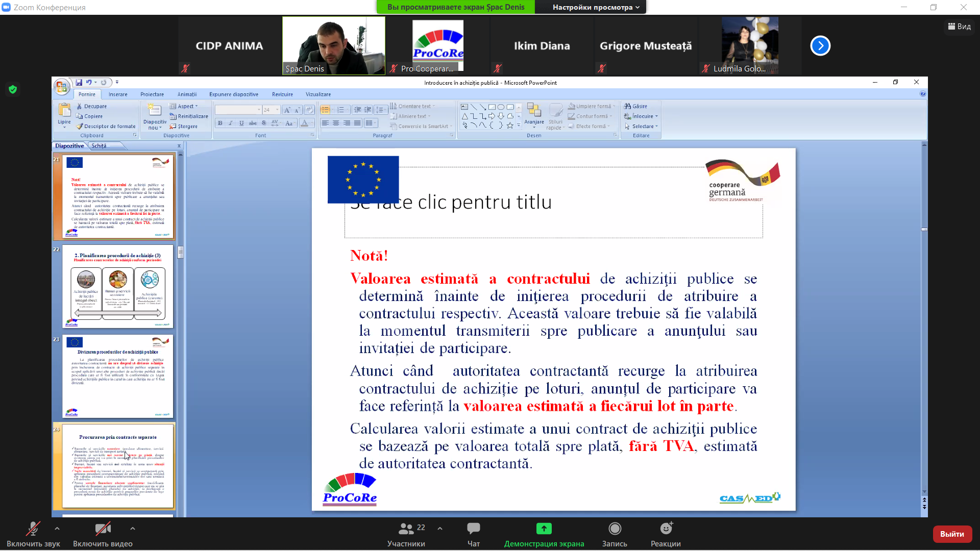
Task: Click the green encryption shield icon
Action: click(13, 90)
